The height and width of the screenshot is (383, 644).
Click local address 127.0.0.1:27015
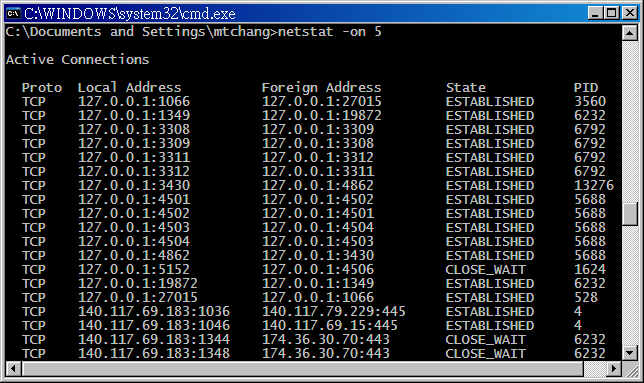(138, 297)
